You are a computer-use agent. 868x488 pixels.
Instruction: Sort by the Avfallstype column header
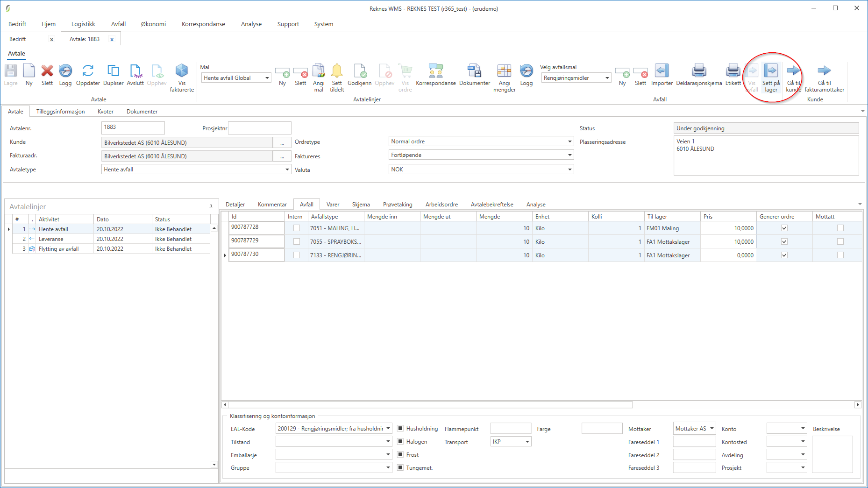[336, 217]
